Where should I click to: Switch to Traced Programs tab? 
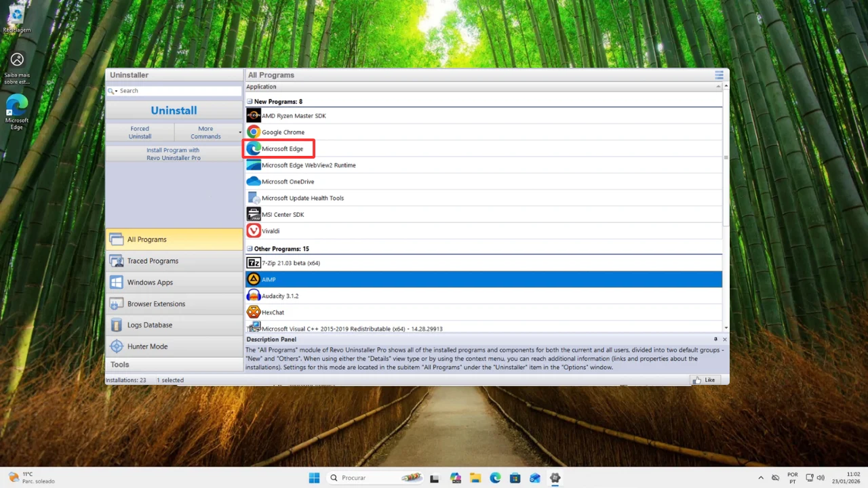point(174,261)
